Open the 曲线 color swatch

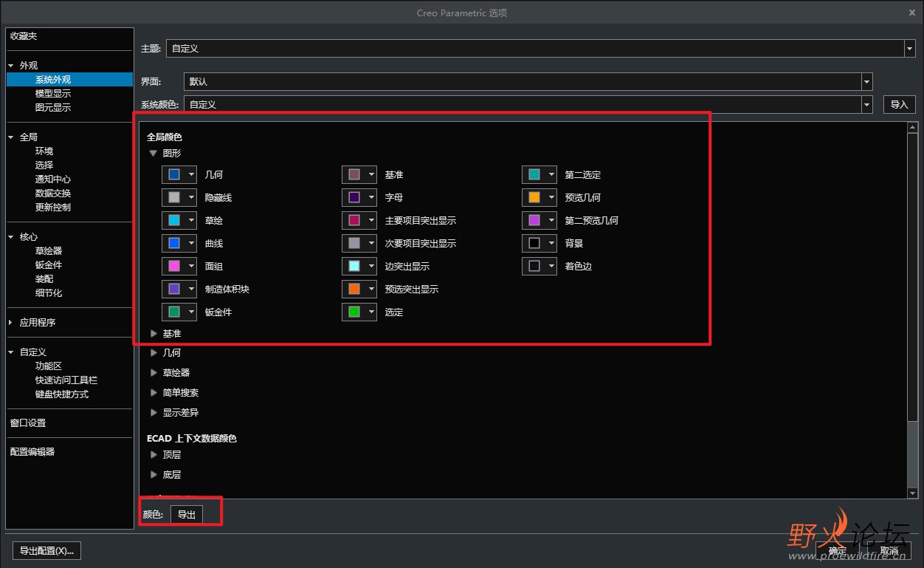click(x=179, y=243)
